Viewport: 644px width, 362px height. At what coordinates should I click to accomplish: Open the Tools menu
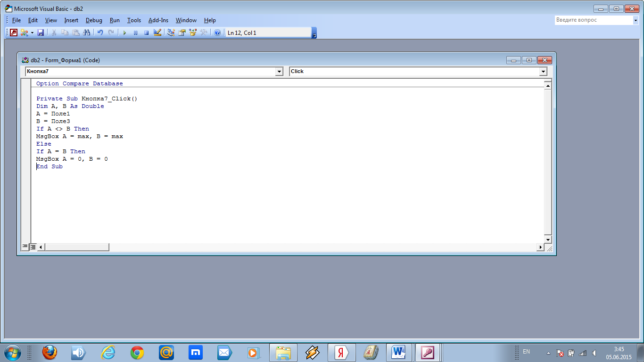(x=134, y=20)
